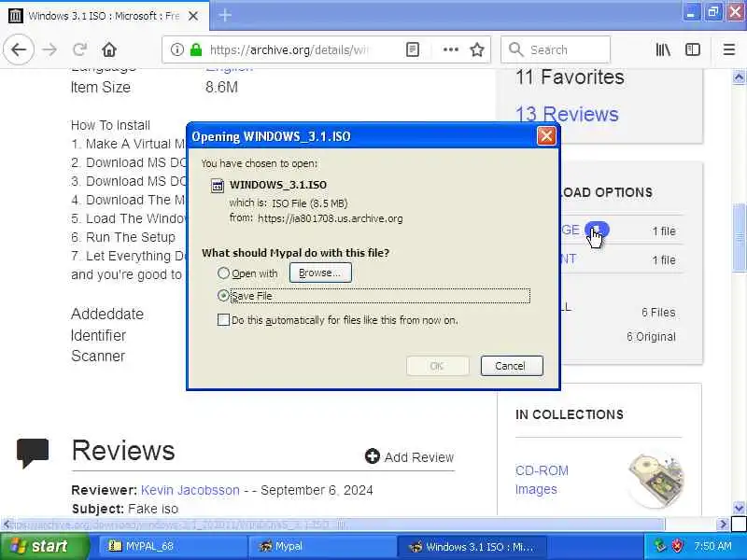Image resolution: width=747 pixels, height=560 pixels.
Task: Click the 6 Files text
Action: 658,313
